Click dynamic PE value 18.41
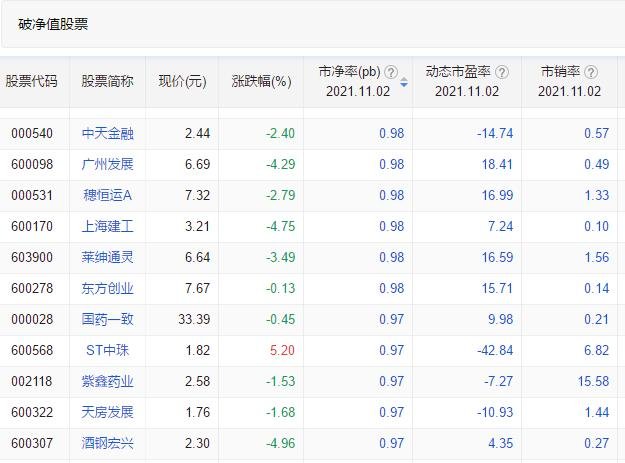This screenshot has width=625, height=463. (497, 164)
